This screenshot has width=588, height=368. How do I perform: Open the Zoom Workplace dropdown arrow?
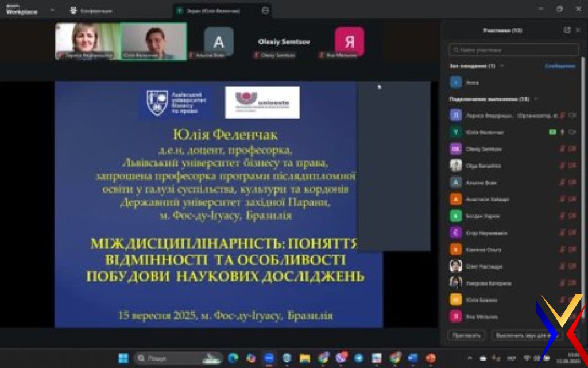point(52,10)
